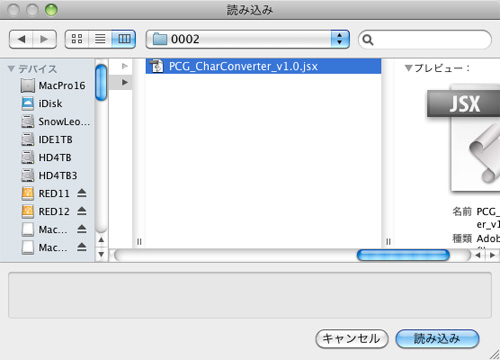The width and height of the screenshot is (500, 360).
Task: Click the horizontal scroll right arrow
Action: (x=492, y=255)
